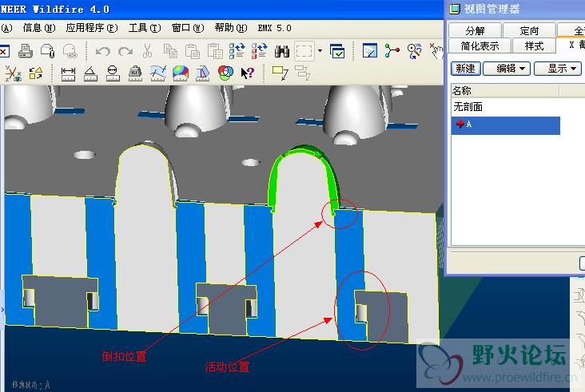Switch to the 样式 tab

[x=534, y=46]
